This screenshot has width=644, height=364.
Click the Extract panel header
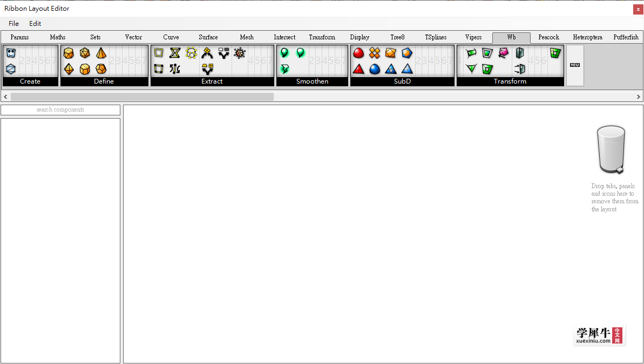pos(212,81)
